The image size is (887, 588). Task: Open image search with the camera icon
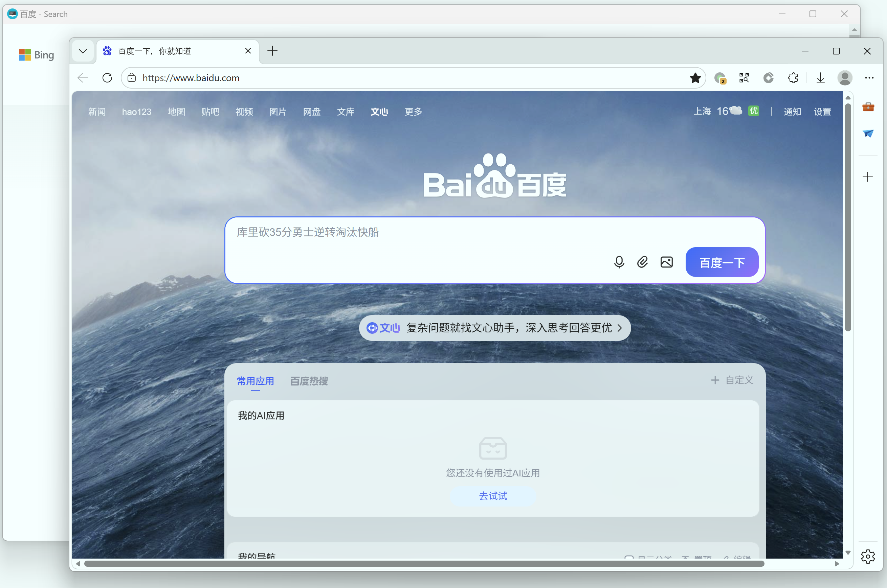point(667,262)
